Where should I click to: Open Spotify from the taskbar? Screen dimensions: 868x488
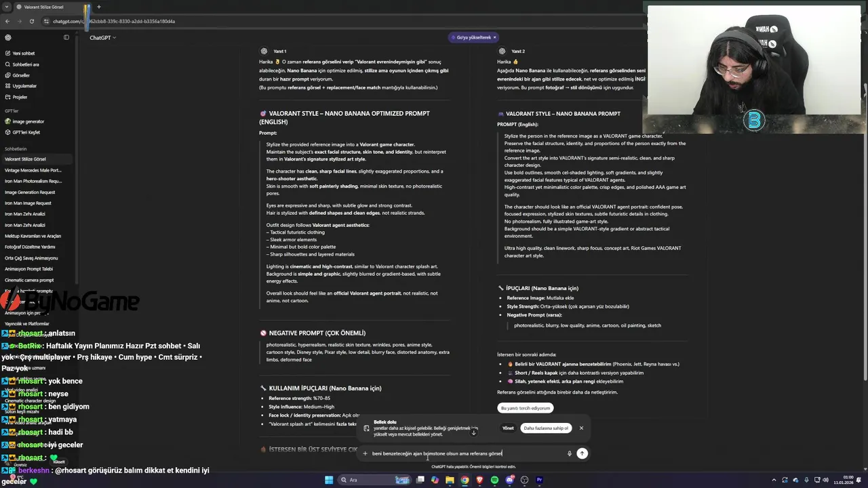point(494,480)
